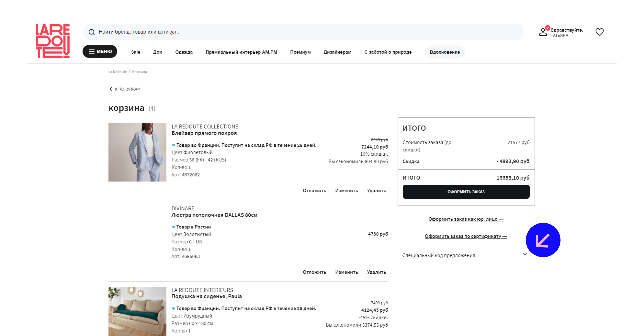Open the Paula cushion product thumbnail
Screen dimensions: 644x336
(137, 311)
